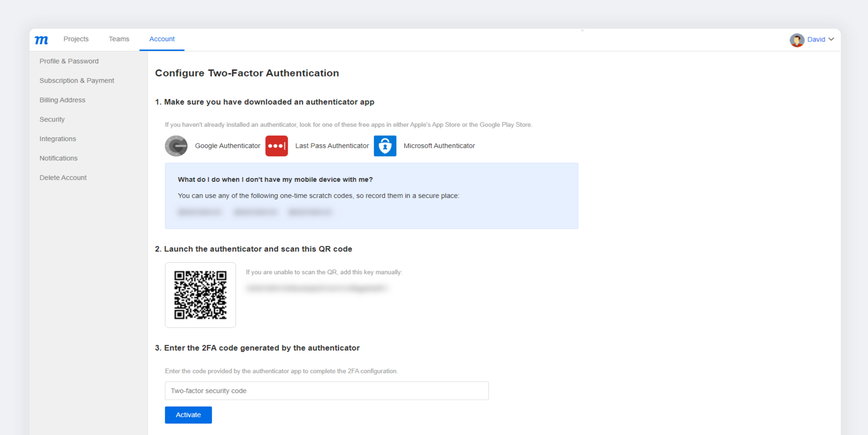
Task: Select the Account tab
Action: (162, 39)
